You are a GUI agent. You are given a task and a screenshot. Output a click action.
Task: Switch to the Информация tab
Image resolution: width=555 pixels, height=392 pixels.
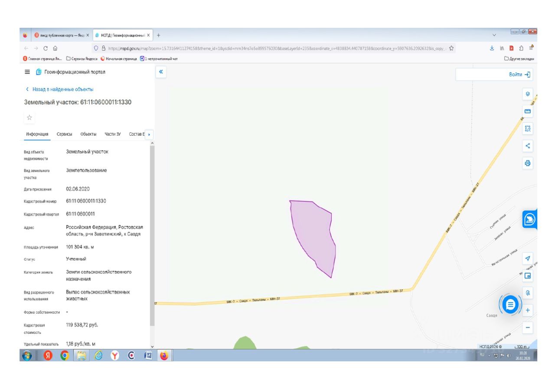coord(37,134)
